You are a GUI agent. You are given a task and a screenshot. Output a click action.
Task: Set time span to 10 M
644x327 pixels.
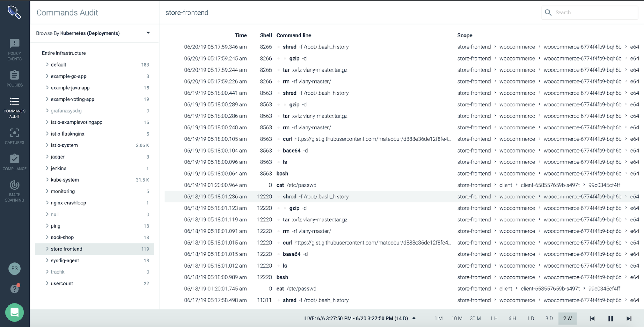[457, 318]
